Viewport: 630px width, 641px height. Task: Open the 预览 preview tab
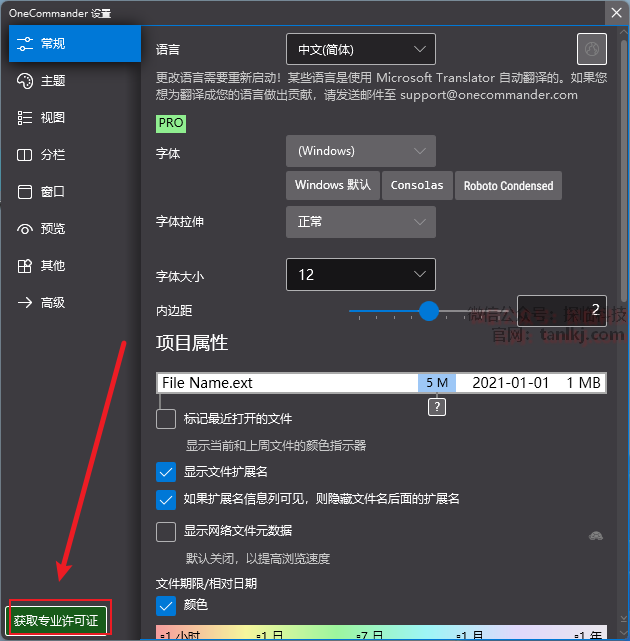click(75, 229)
